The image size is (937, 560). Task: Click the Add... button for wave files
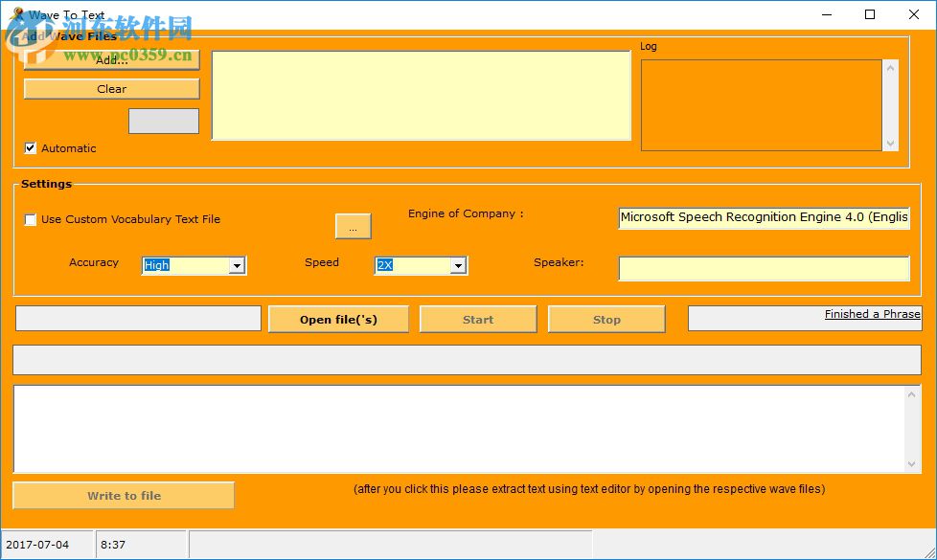[x=111, y=59]
